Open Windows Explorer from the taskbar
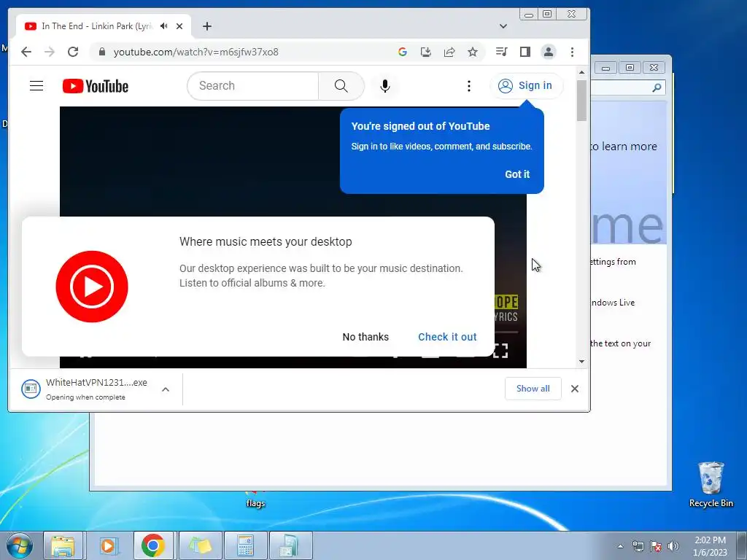 63,545
